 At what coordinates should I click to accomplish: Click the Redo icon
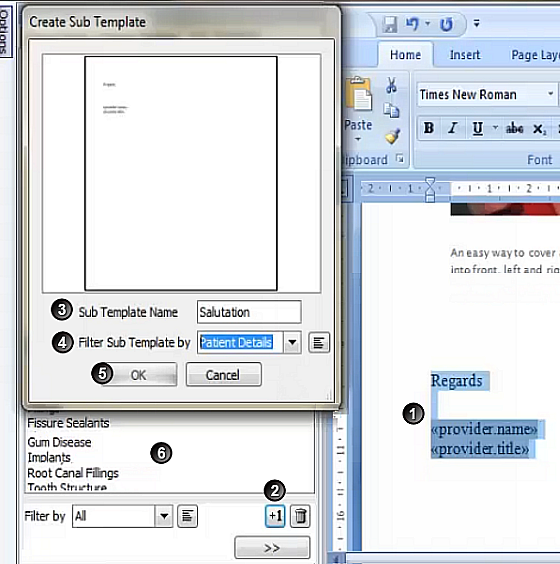446,24
